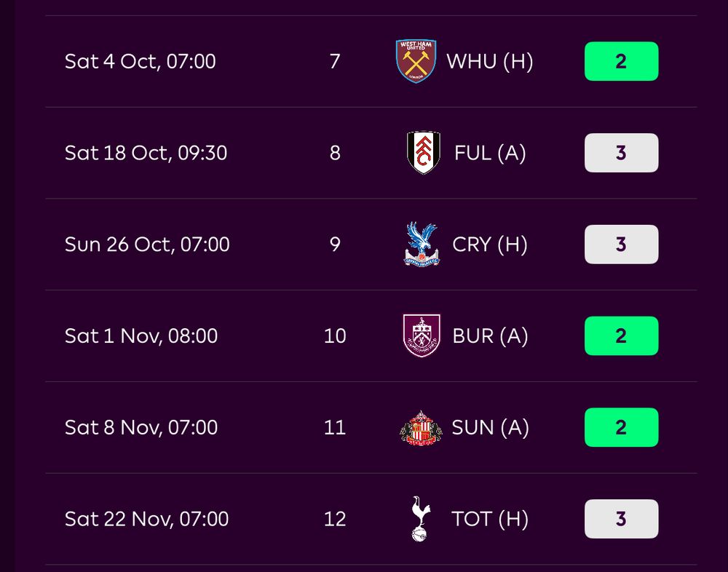728x572 pixels.
Task: Click the West Ham United crest
Action: (x=416, y=61)
